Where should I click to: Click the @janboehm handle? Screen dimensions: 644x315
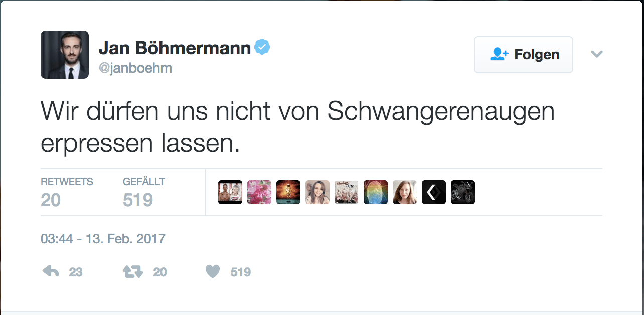(135, 68)
